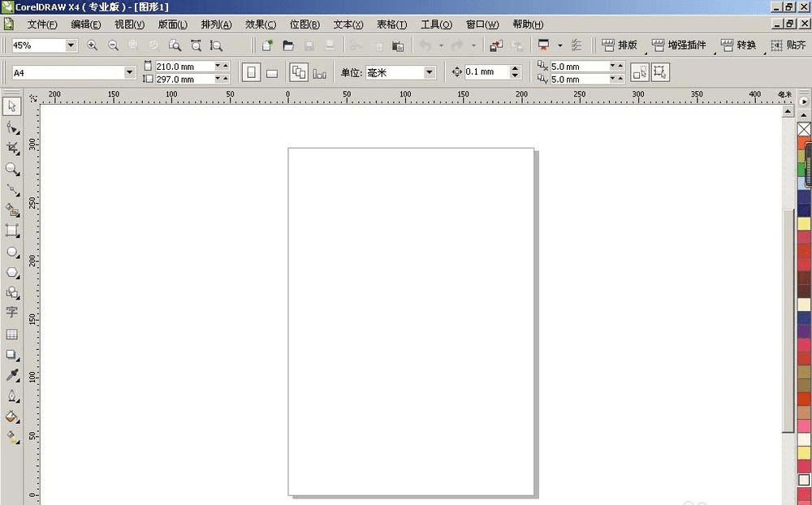Open the Options icon beside the launcher
Screen dimensions: 812x505
tap(577, 45)
